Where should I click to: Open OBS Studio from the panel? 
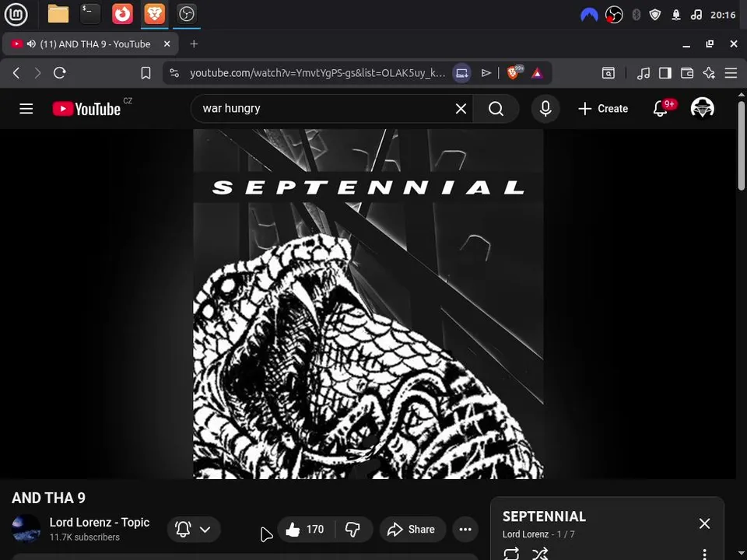(x=186, y=14)
